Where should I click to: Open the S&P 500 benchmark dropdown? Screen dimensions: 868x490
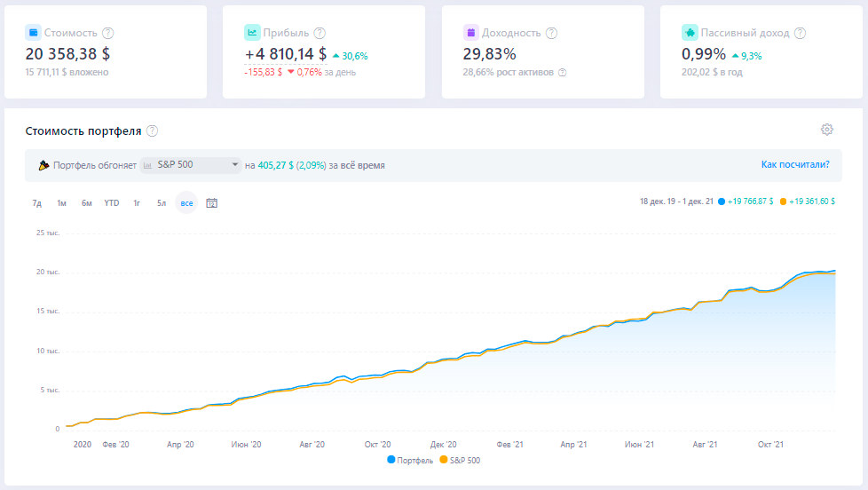191,165
